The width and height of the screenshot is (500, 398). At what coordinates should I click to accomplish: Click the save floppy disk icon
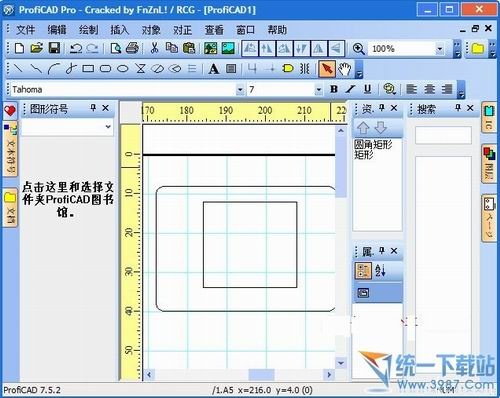[54, 48]
